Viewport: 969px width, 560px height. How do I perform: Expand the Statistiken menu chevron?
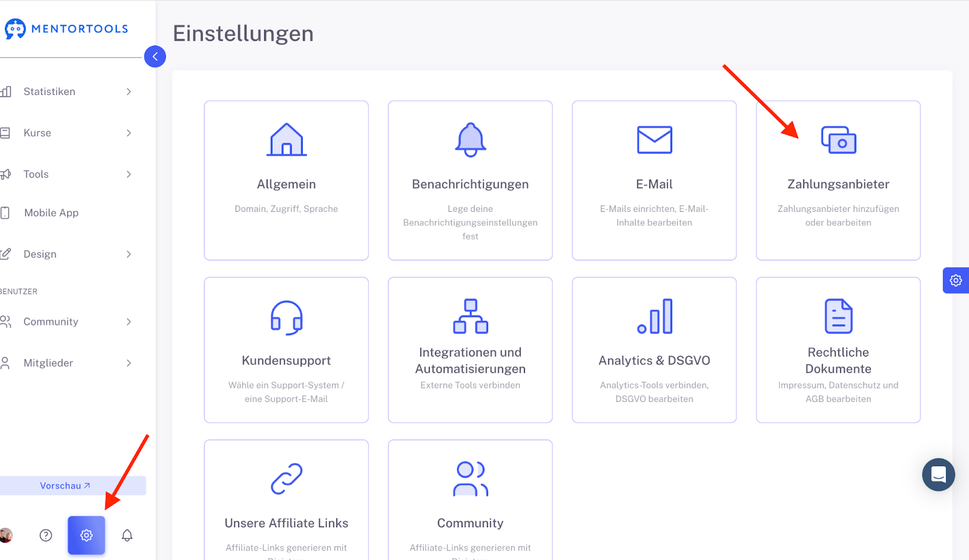[x=128, y=92]
